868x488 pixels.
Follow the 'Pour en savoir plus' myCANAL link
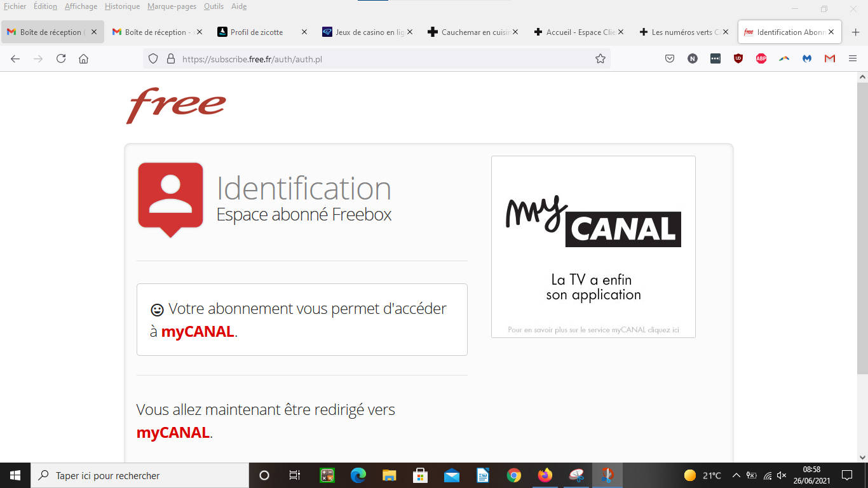pyautogui.click(x=593, y=330)
